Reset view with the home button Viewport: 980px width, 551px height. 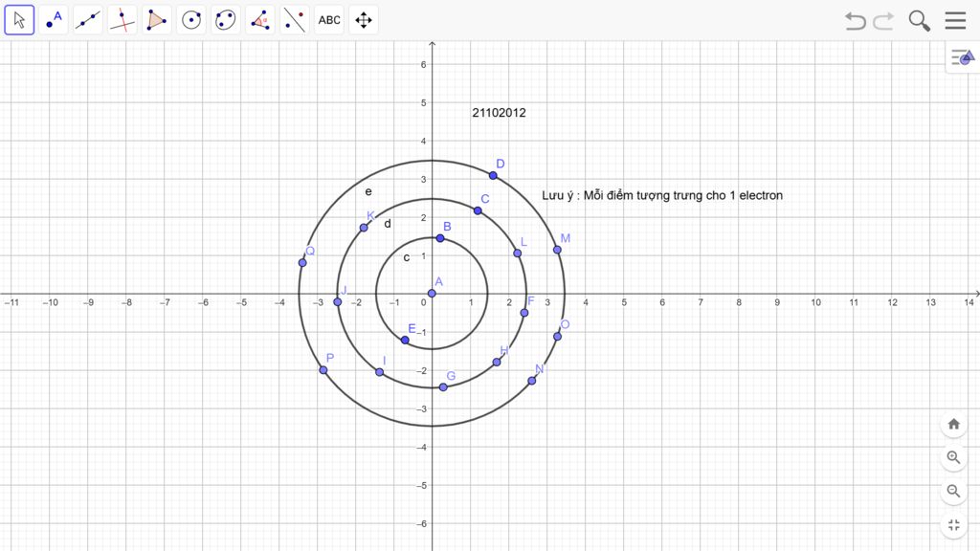click(x=953, y=424)
